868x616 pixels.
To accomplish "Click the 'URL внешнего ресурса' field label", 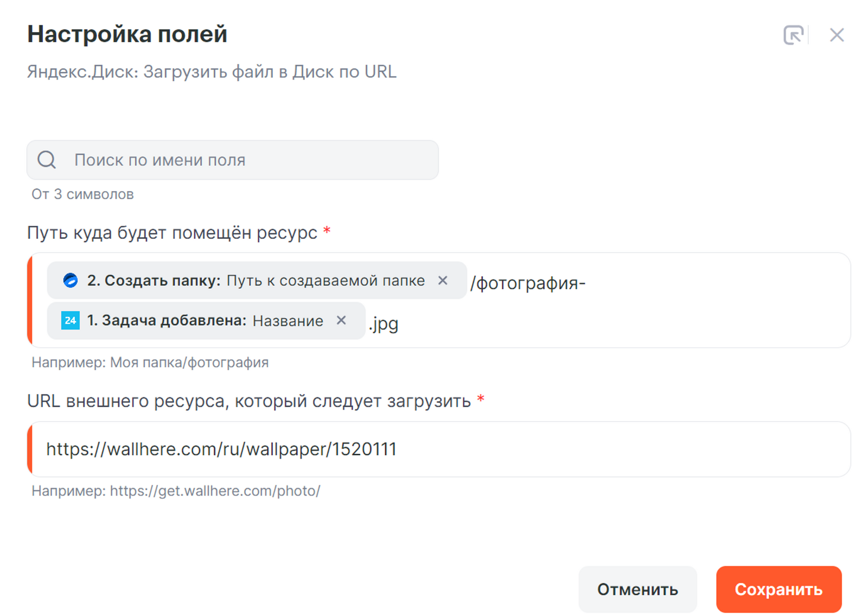I will pos(248,401).
